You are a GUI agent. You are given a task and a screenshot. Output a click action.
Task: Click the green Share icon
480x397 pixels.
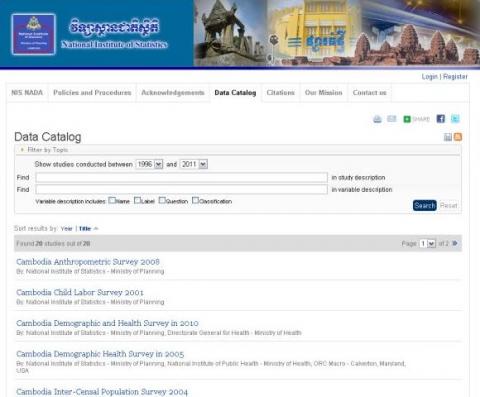tap(407, 119)
